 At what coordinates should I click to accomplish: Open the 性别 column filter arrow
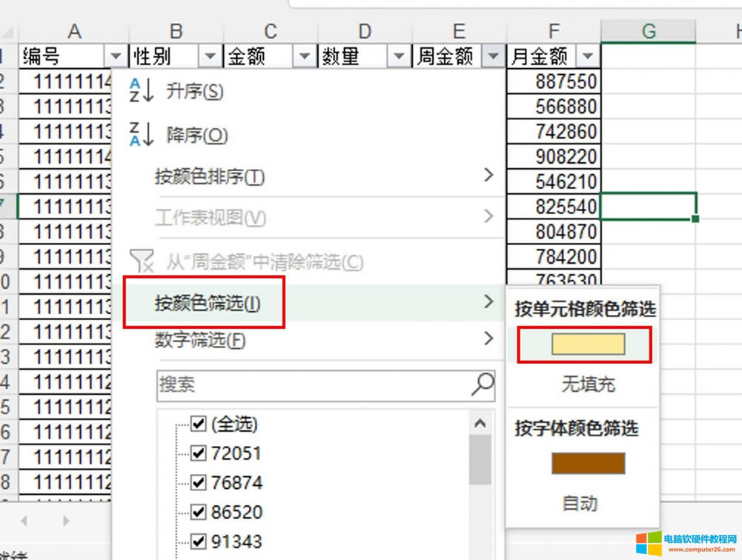coord(211,56)
